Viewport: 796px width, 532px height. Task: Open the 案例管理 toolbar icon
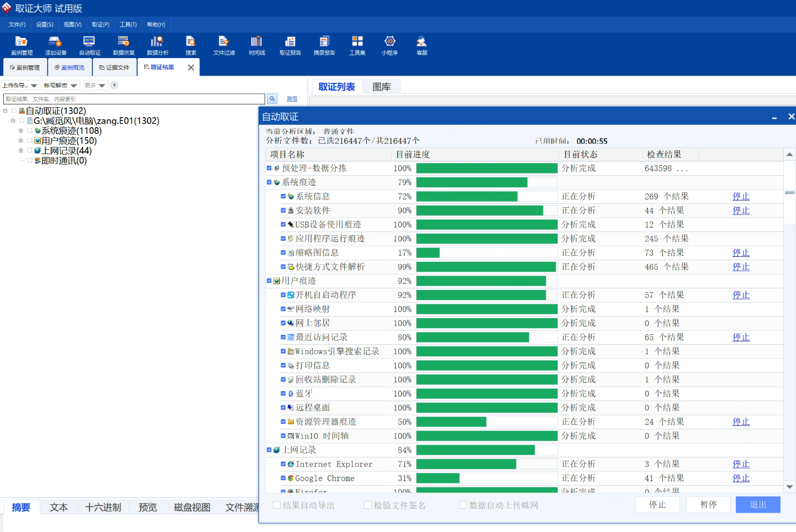point(22,45)
